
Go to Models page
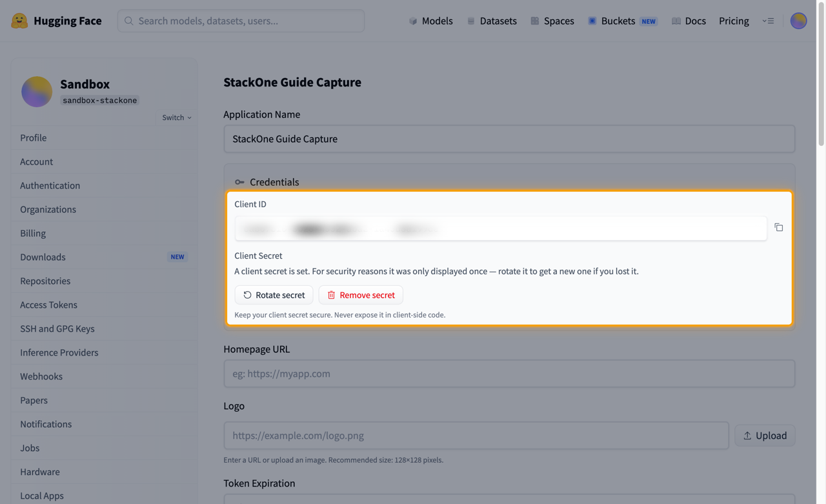point(430,21)
